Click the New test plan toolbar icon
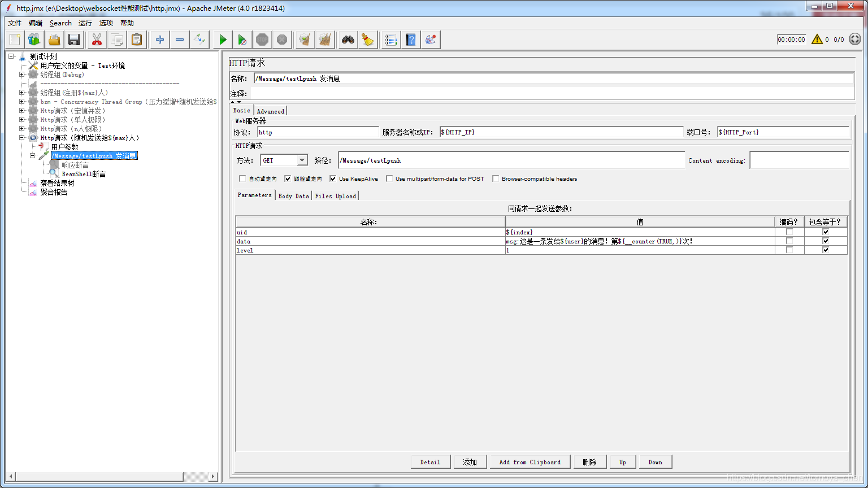Screen dimensions: 868x488 [15, 40]
